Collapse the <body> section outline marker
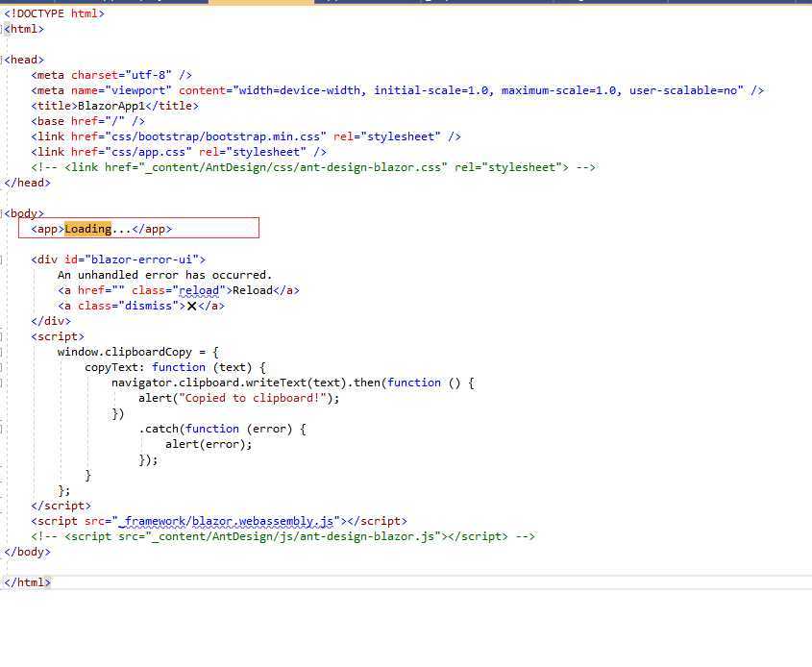This screenshot has width=812, height=667. pyautogui.click(x=2, y=213)
